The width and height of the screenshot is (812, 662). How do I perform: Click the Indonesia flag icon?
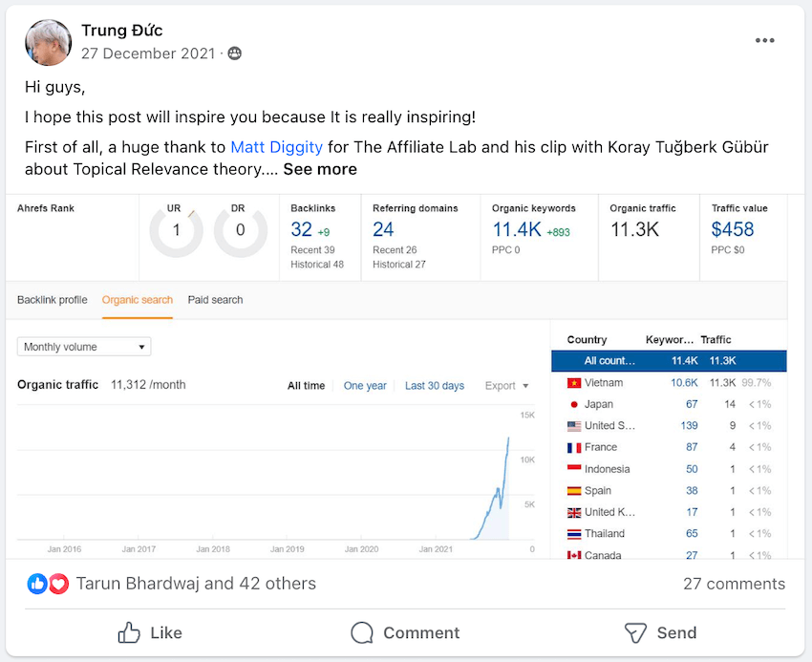(x=574, y=469)
